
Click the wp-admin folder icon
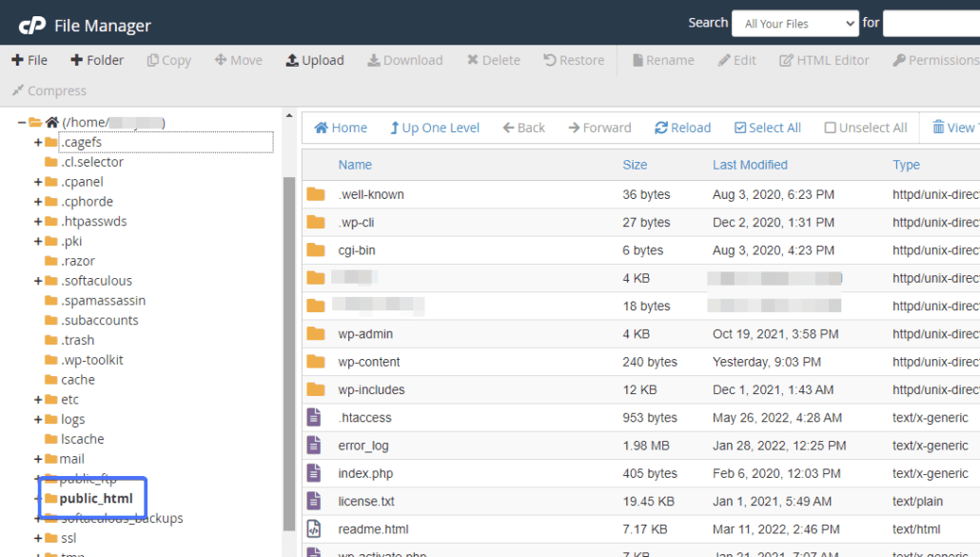[316, 334]
